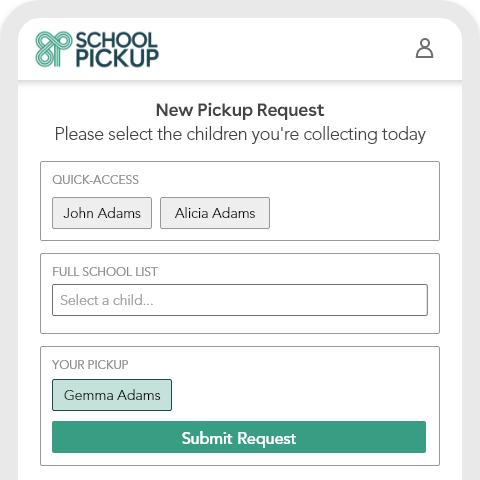Open the user profile icon
This screenshot has height=480, width=480.
[x=424, y=48]
